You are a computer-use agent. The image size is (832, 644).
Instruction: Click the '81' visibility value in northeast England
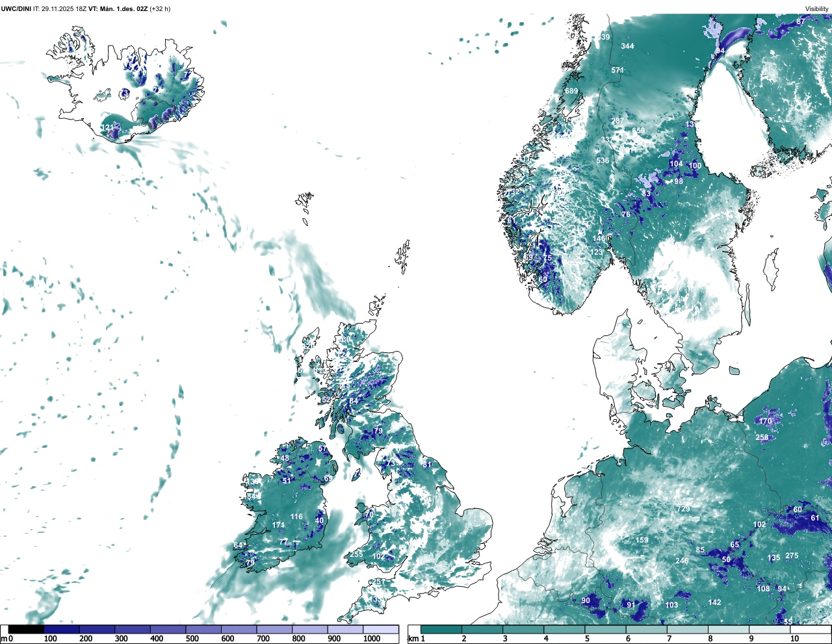(427, 465)
